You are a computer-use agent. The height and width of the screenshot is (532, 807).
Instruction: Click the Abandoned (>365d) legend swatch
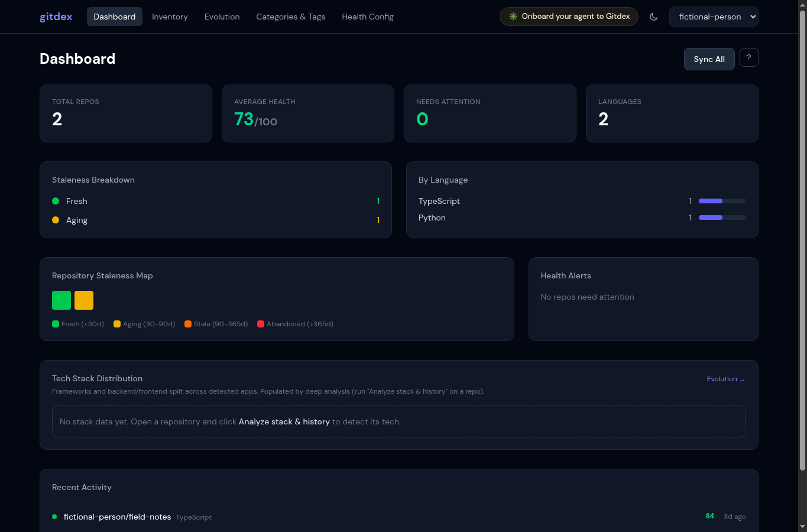tap(261, 324)
